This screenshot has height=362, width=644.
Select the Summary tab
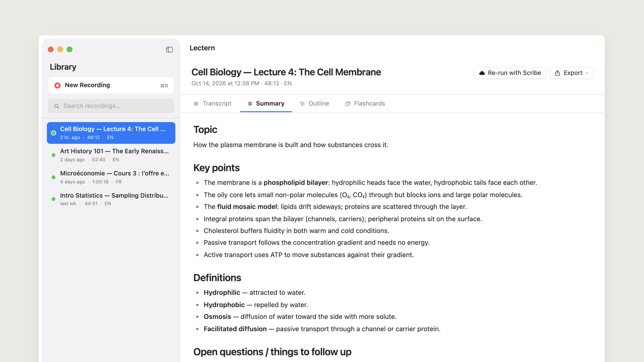point(266,103)
